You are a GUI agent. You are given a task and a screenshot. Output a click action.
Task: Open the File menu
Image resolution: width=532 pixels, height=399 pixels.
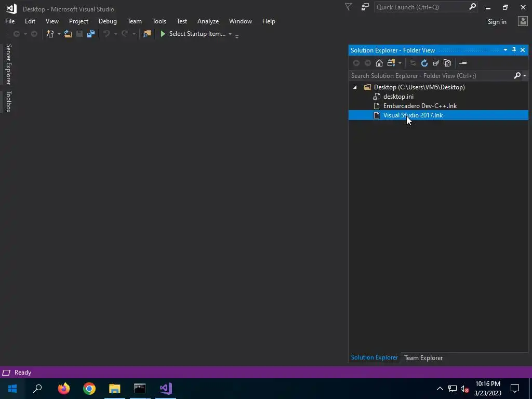pyautogui.click(x=10, y=21)
